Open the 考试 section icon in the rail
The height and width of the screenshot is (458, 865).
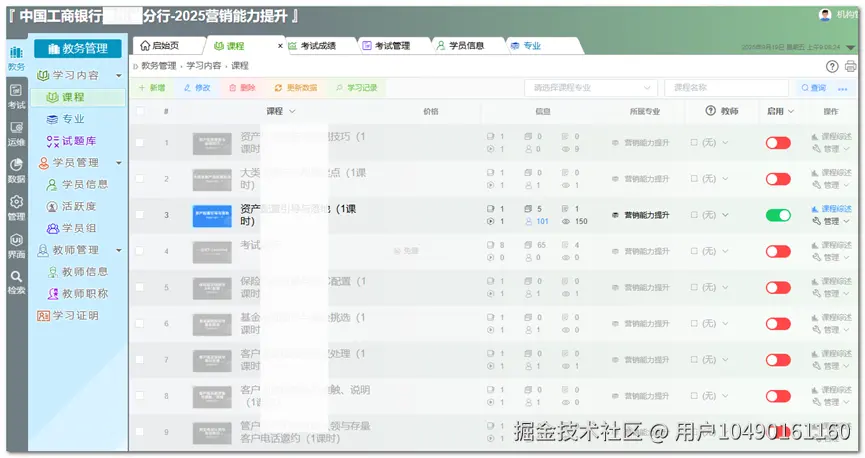point(17,97)
